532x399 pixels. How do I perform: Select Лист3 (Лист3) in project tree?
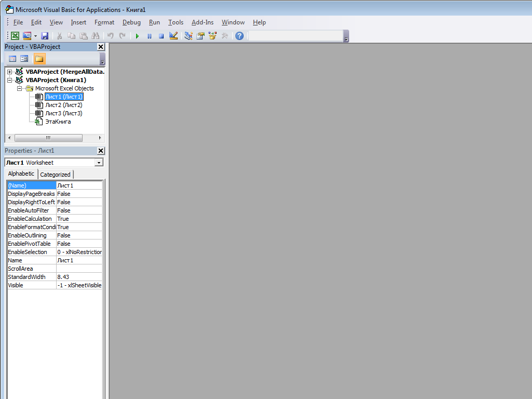[x=64, y=113]
